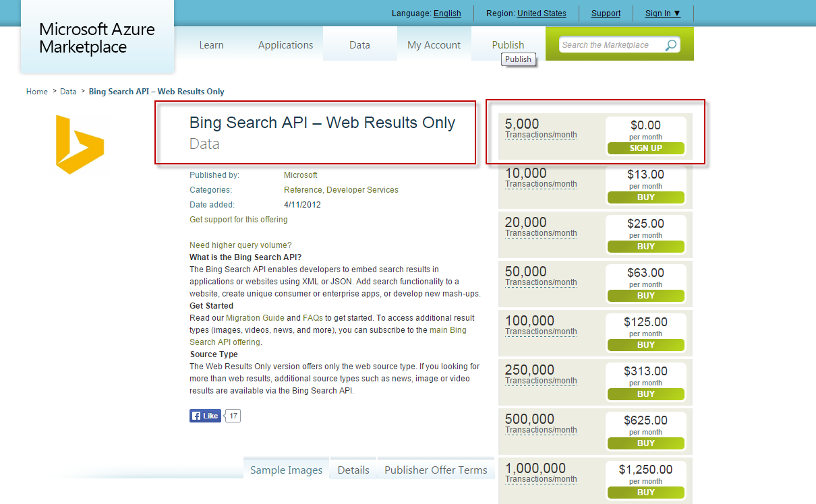Change the region via United States link

542,13
